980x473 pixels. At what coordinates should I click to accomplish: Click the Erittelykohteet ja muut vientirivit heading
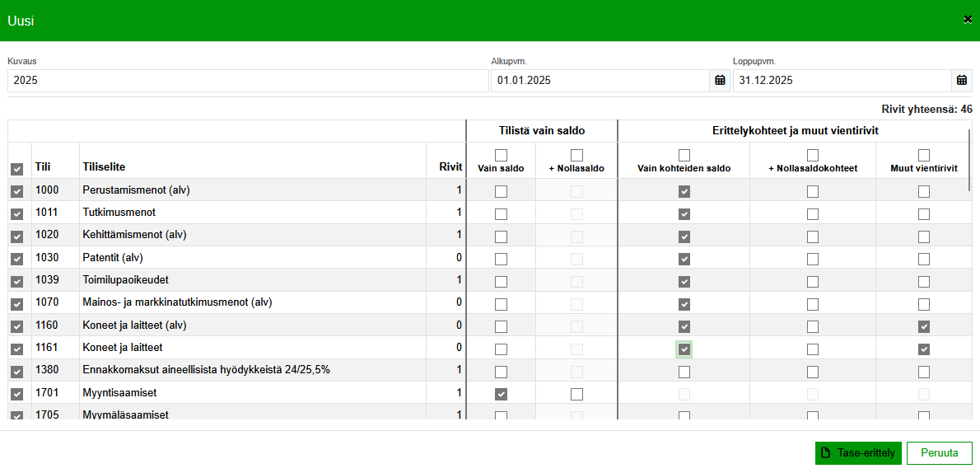pos(795,131)
